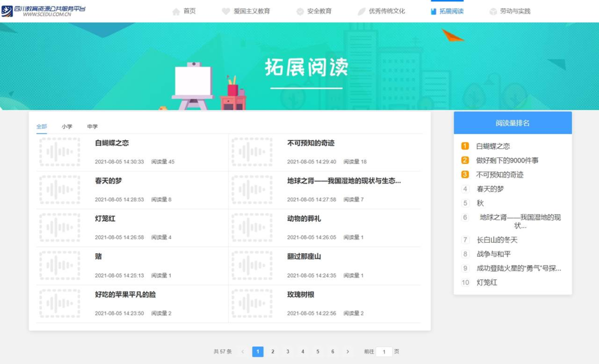Click the next-page arrow in pagination
The height and width of the screenshot is (364, 599).
(x=347, y=351)
